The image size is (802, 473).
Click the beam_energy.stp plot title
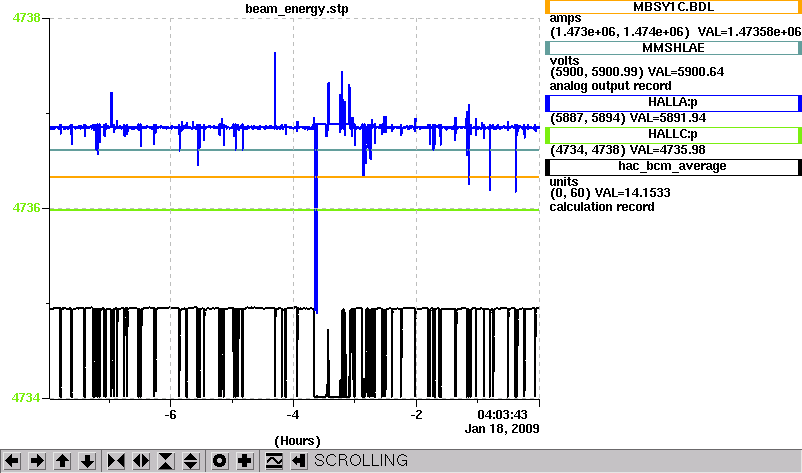297,9
